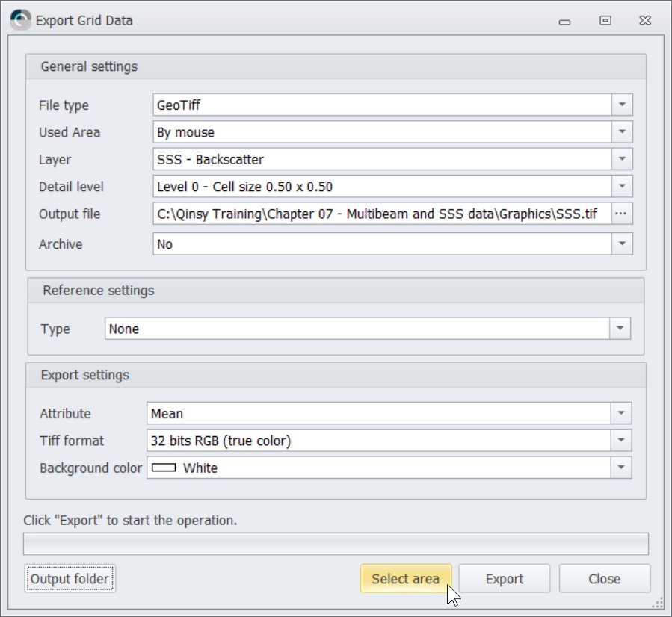Open the Layer dropdown list
672x617 pixels.
point(622,160)
